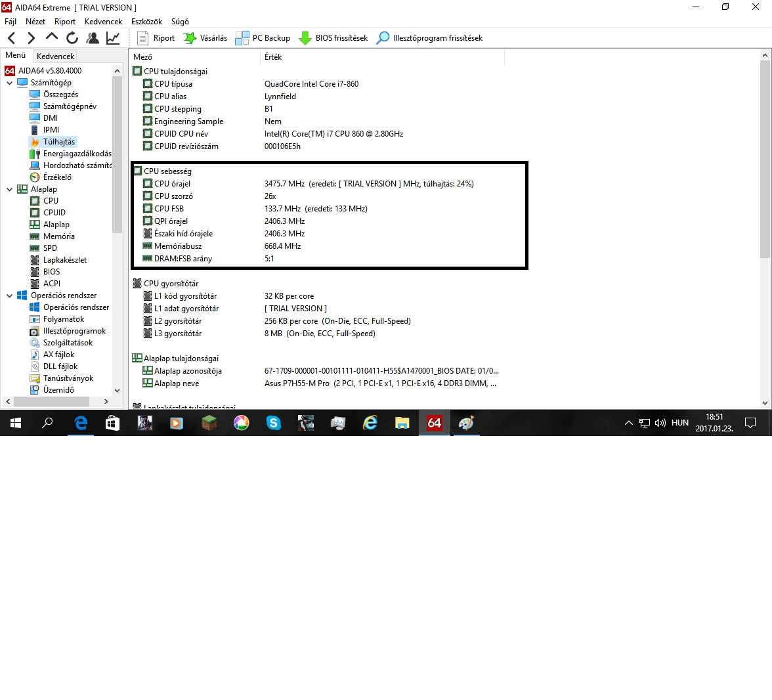Click the Forward navigation arrow
The height and width of the screenshot is (700, 772).
pos(31,38)
